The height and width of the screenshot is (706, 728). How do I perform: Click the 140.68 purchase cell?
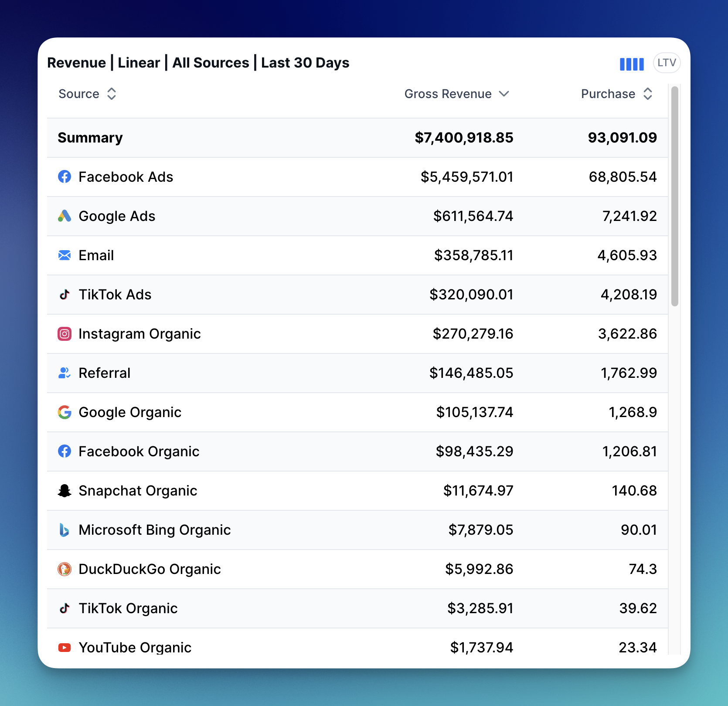634,491
